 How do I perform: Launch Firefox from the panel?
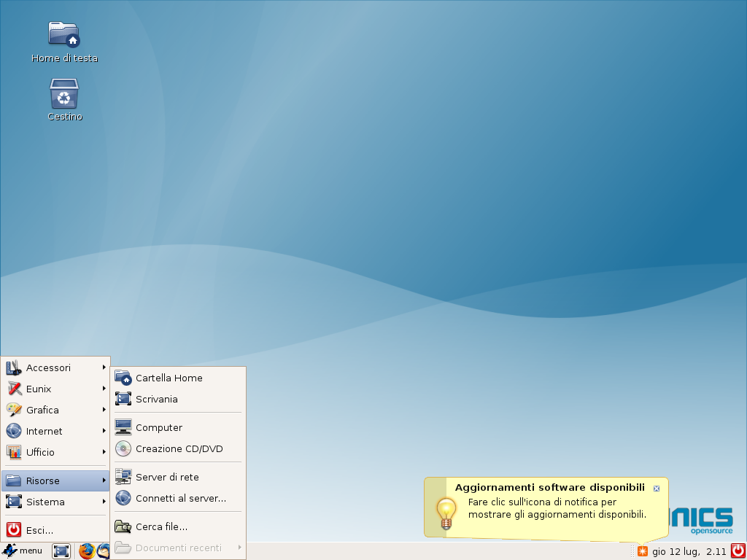tap(87, 551)
